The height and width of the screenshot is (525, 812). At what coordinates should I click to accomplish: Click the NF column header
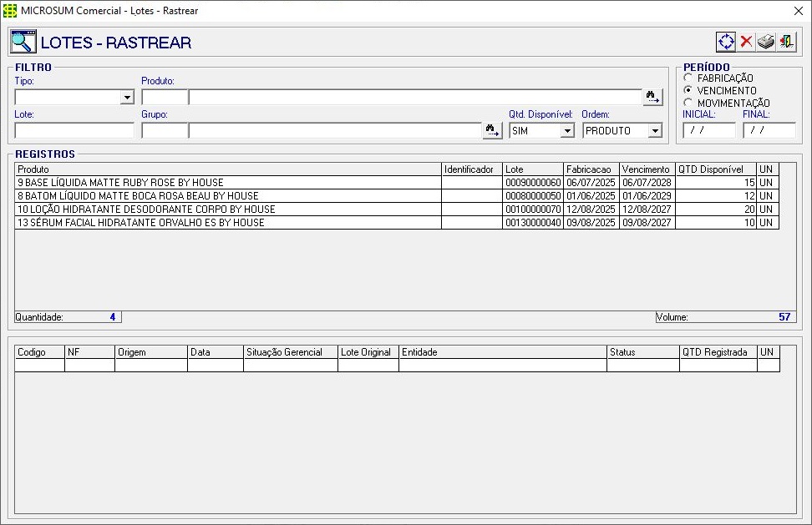click(89, 352)
